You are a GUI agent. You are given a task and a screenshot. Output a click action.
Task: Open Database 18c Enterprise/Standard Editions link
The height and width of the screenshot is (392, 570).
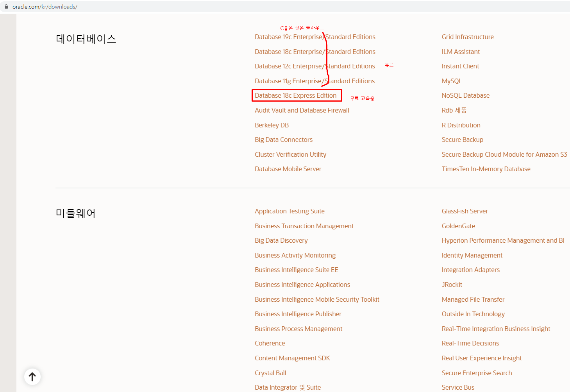pyautogui.click(x=315, y=52)
